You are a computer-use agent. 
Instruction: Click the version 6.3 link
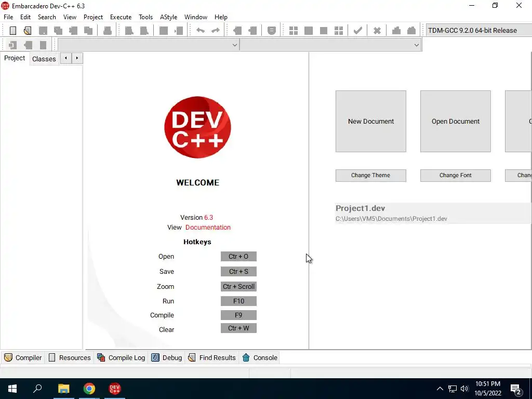[209, 218]
